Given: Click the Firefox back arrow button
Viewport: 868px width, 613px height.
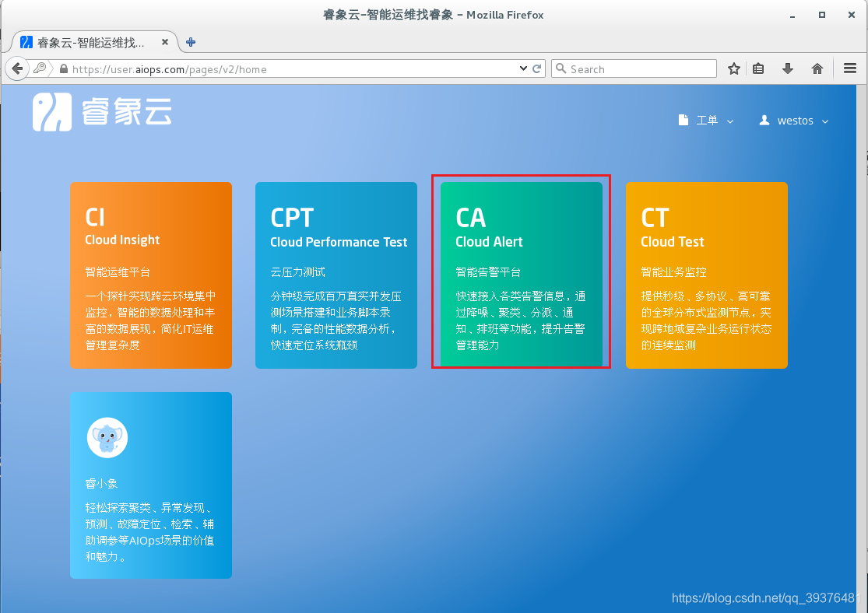Looking at the screenshot, I should point(17,68).
